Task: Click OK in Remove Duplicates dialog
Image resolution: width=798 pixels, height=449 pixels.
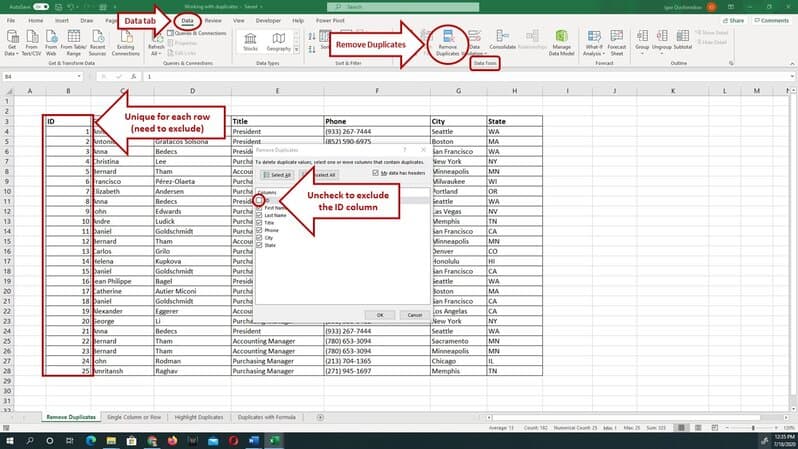Action: 380,315
